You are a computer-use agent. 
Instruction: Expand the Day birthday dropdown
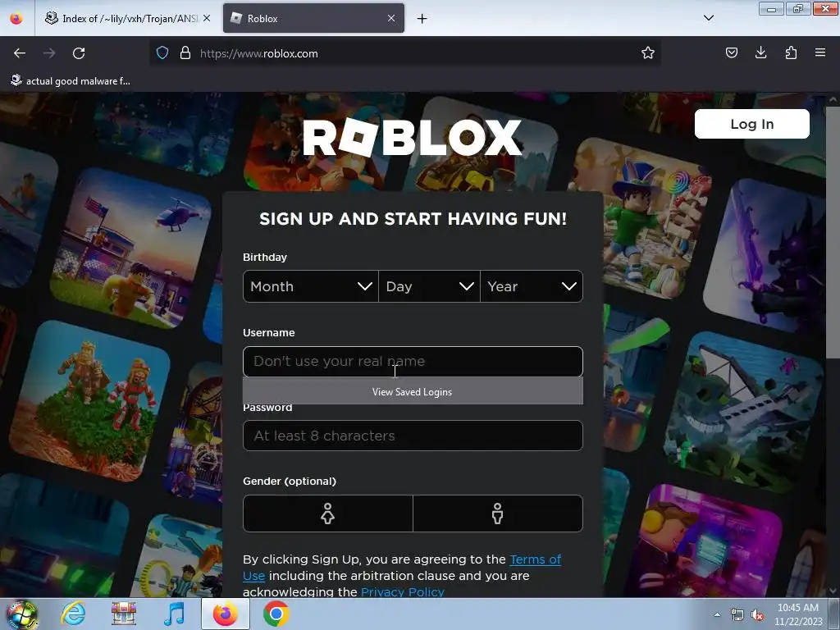tap(429, 286)
